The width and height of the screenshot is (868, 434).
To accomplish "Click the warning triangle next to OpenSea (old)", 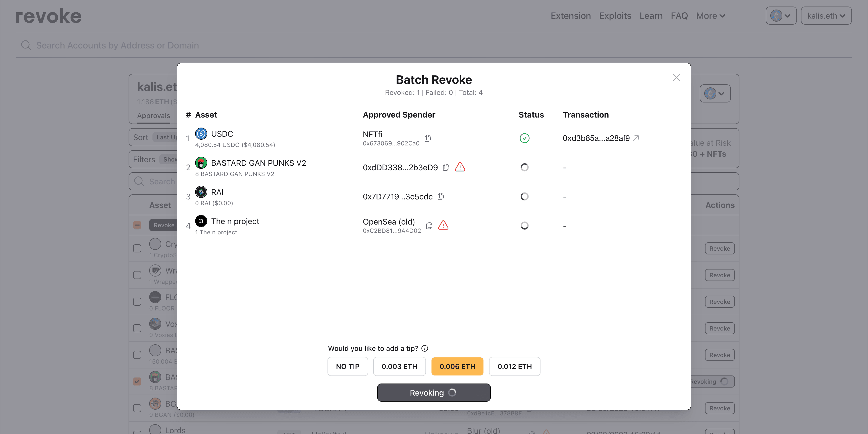I will tap(444, 225).
